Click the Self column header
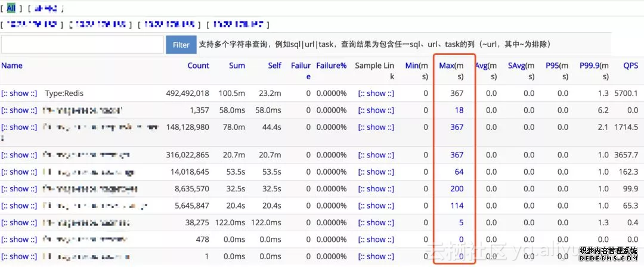The height and width of the screenshot is (267, 644). pyautogui.click(x=274, y=66)
